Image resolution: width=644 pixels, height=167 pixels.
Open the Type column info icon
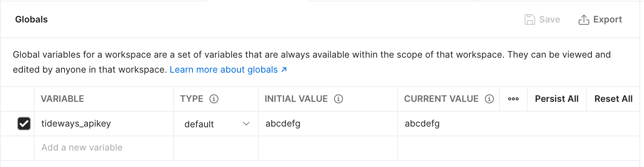tap(214, 99)
